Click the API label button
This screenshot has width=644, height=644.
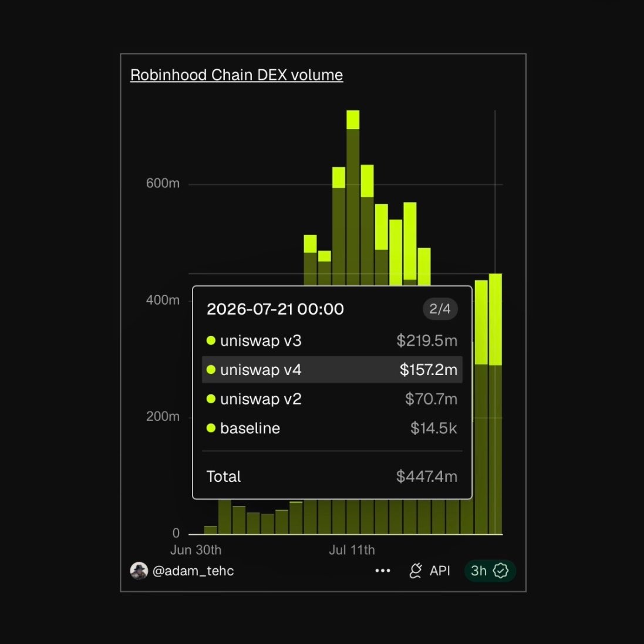(440, 571)
